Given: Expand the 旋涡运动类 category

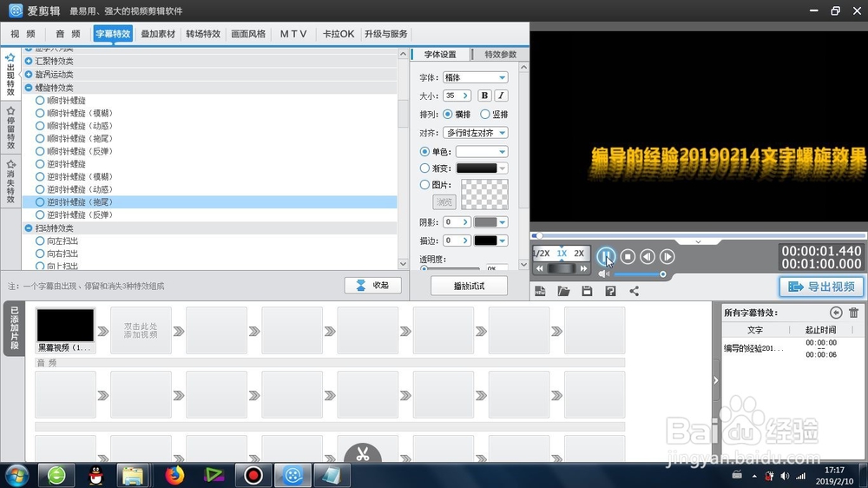Looking at the screenshot, I should coord(29,74).
